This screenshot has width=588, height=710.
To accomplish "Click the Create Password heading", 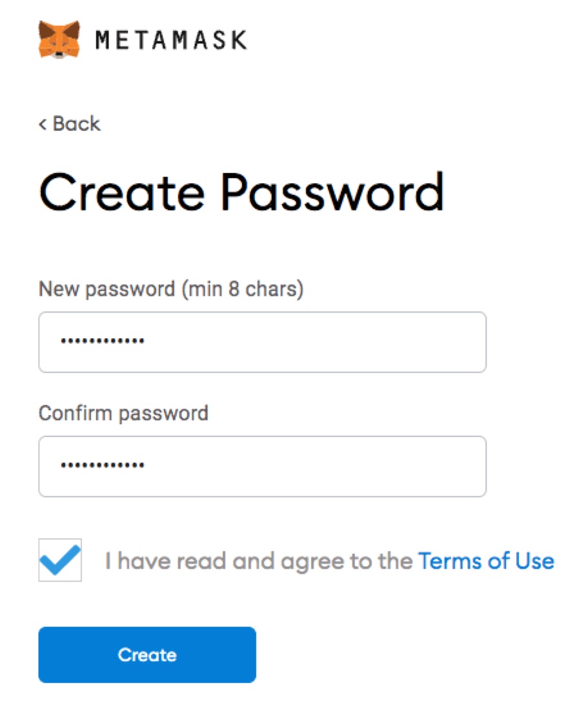I will (x=241, y=192).
